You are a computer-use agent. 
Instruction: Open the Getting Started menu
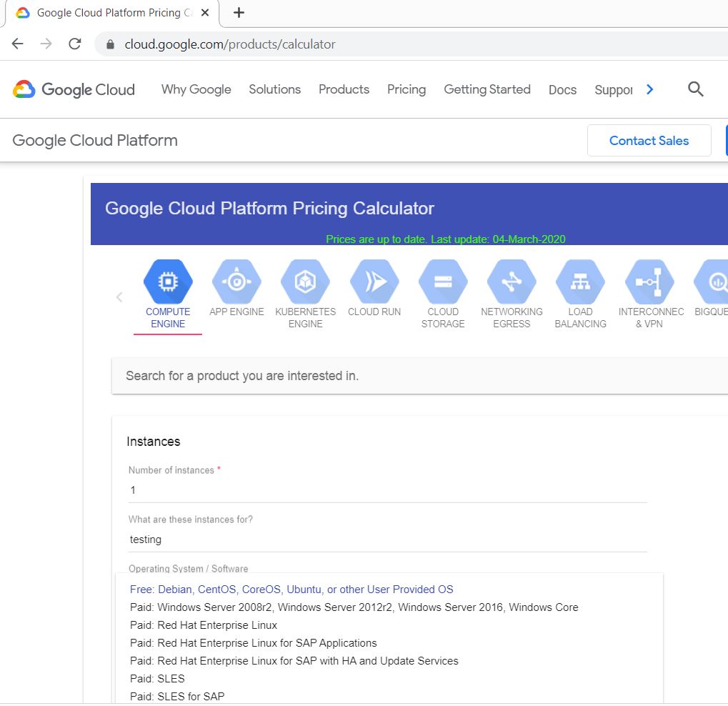tap(487, 89)
